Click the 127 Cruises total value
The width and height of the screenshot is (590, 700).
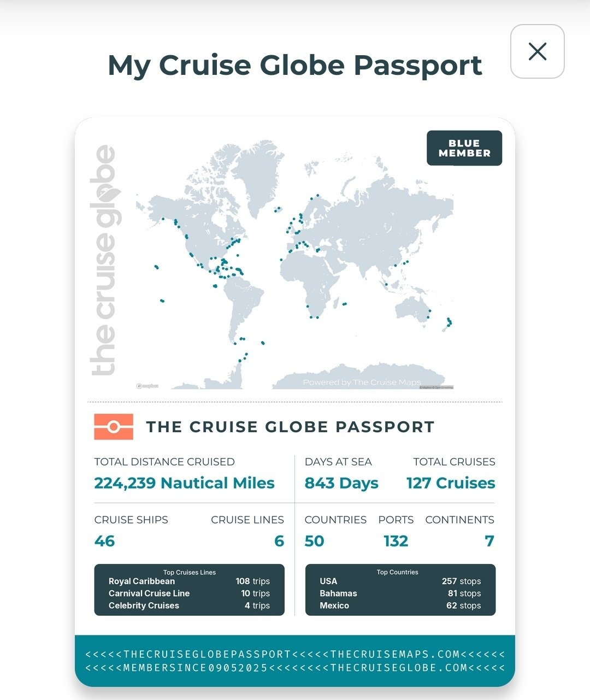[451, 483]
